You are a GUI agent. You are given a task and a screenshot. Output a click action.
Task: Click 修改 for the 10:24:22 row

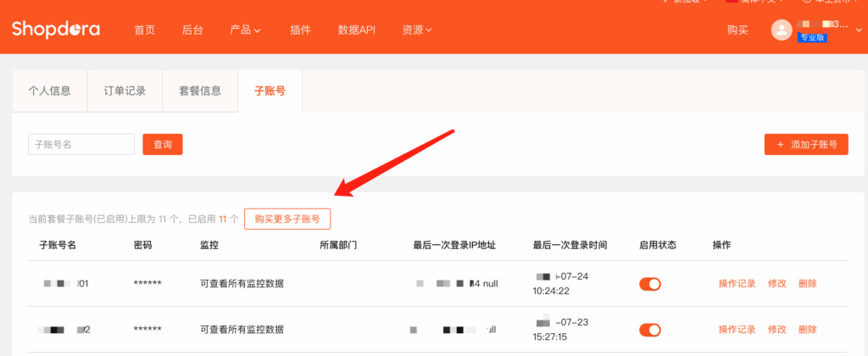pyautogui.click(x=776, y=284)
